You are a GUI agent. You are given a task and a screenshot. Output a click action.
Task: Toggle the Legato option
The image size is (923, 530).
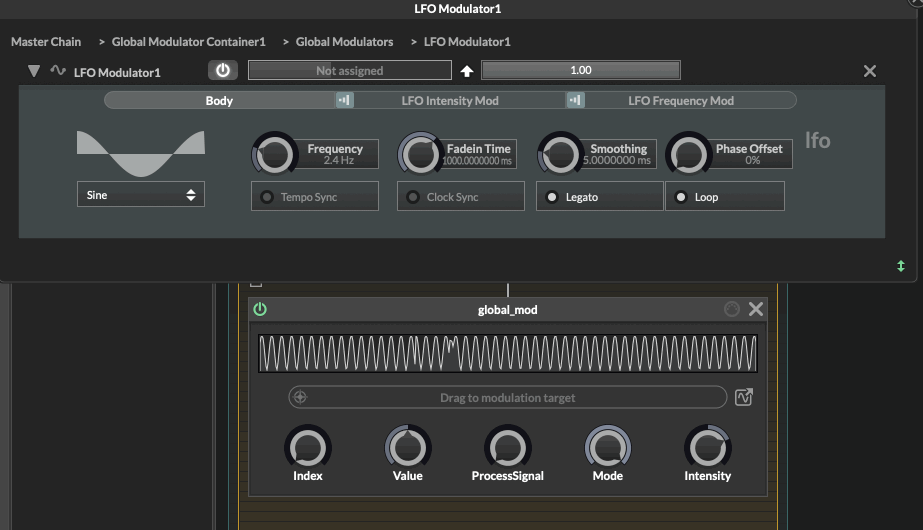[x=600, y=197]
